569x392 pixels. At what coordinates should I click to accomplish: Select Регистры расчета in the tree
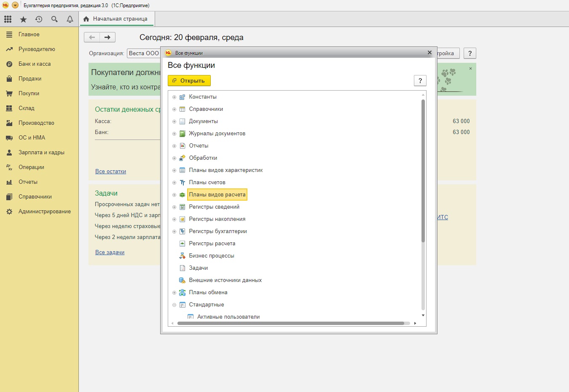pyautogui.click(x=212, y=244)
